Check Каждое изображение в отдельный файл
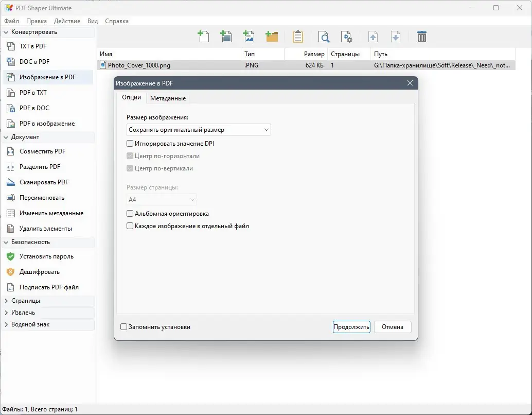 (130, 226)
